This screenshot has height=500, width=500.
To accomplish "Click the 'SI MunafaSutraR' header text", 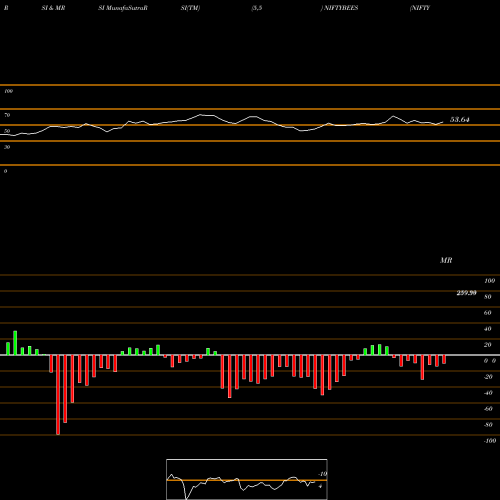I will [123, 8].
